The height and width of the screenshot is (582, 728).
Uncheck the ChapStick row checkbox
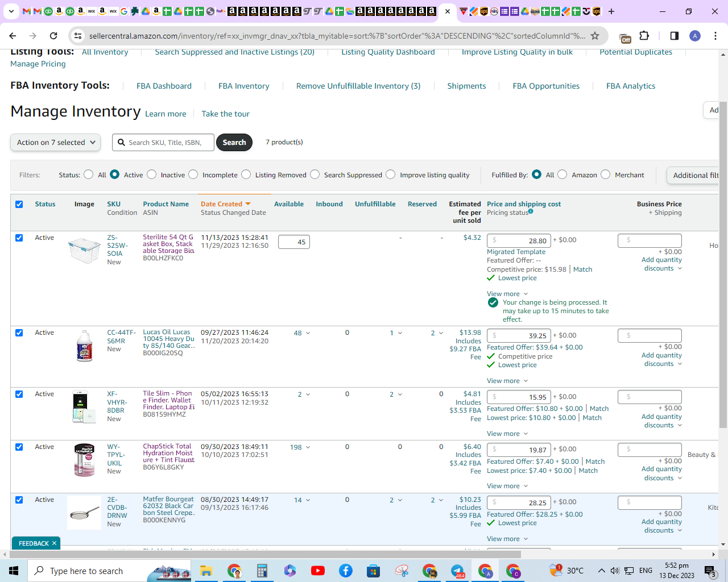[19, 447]
